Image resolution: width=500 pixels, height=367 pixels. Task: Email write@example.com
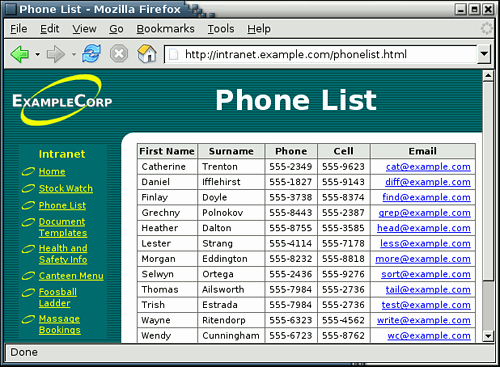424,320
